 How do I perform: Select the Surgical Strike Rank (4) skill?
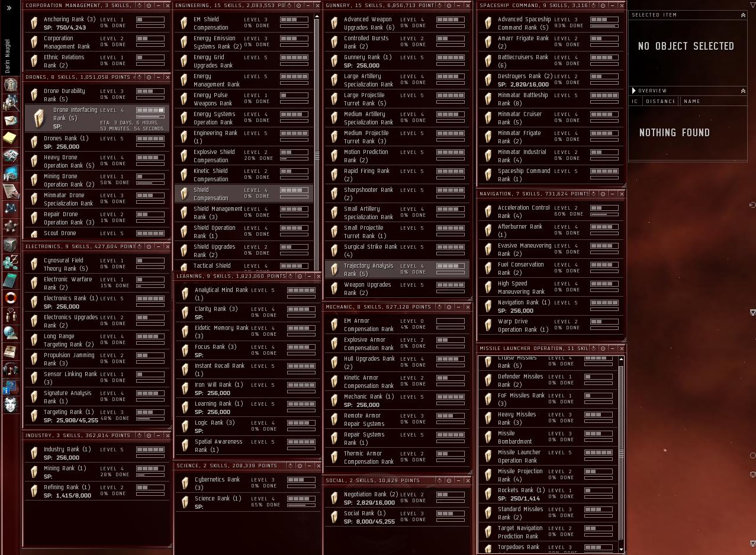pos(397,251)
